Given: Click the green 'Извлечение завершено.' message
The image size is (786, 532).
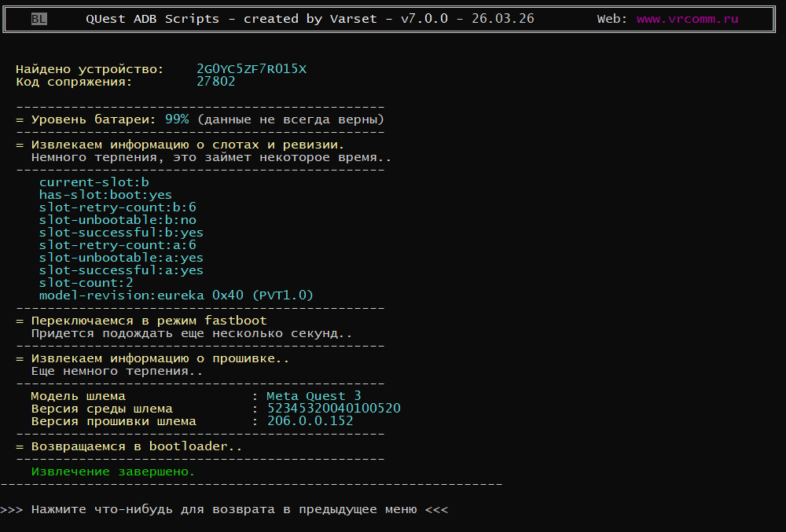Looking at the screenshot, I should (112, 471).
